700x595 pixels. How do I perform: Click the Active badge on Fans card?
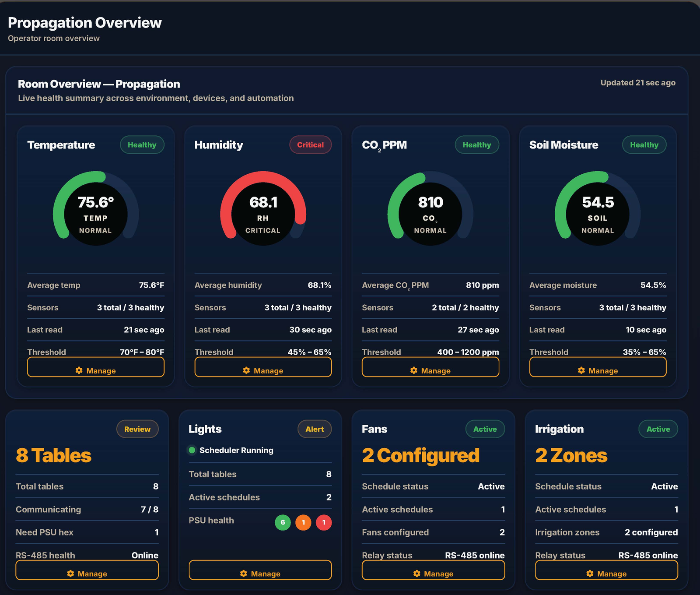(x=485, y=429)
